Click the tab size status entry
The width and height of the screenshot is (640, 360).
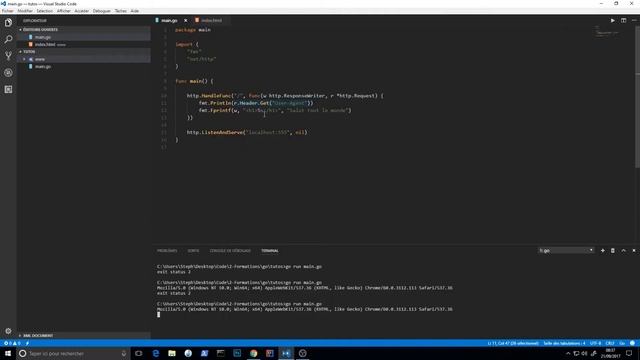tap(564, 343)
